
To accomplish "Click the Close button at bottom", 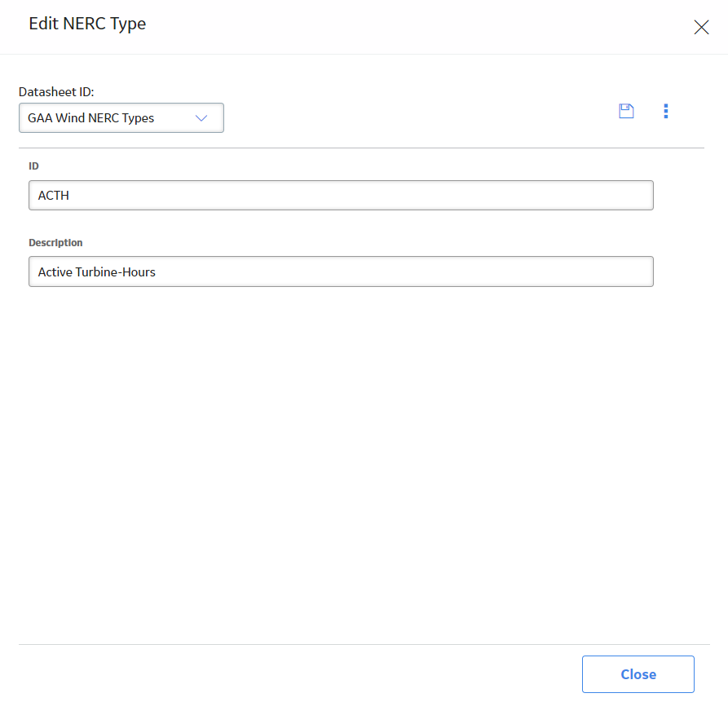I will tap(638, 674).
